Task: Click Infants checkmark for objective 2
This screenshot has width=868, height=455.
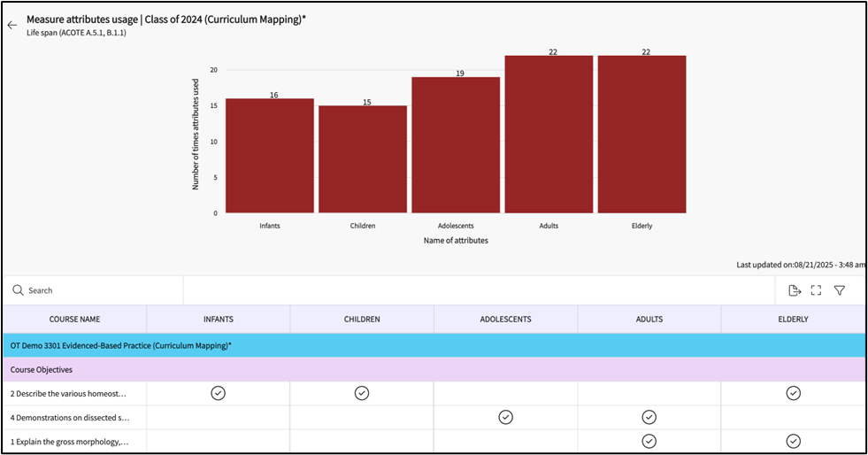Action: [218, 393]
